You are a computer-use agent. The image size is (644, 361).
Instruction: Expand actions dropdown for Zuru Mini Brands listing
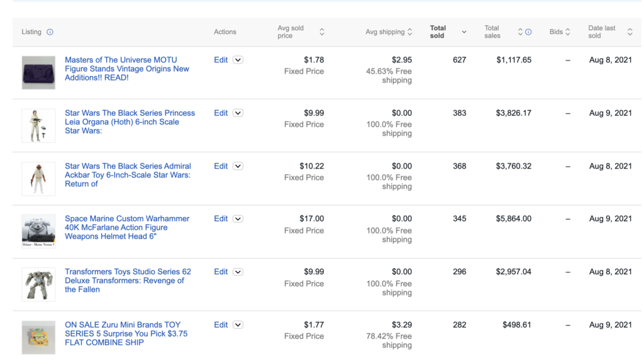[x=238, y=325]
